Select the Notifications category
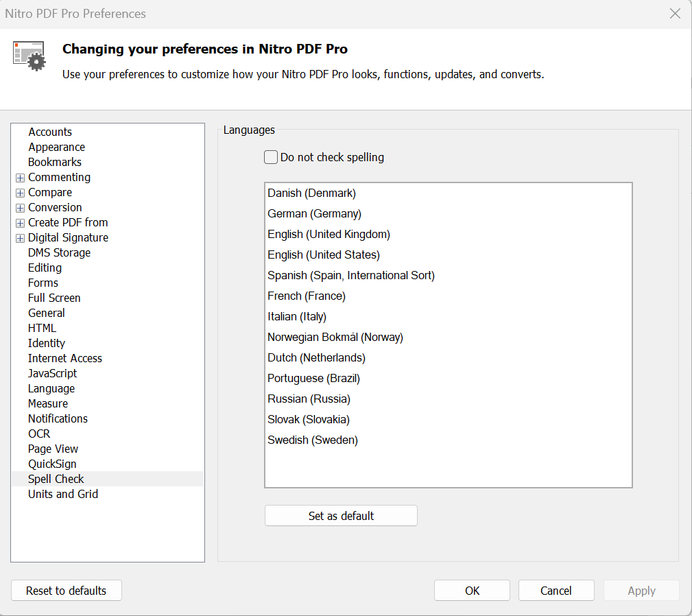Viewport: 692px width, 616px height. click(58, 418)
